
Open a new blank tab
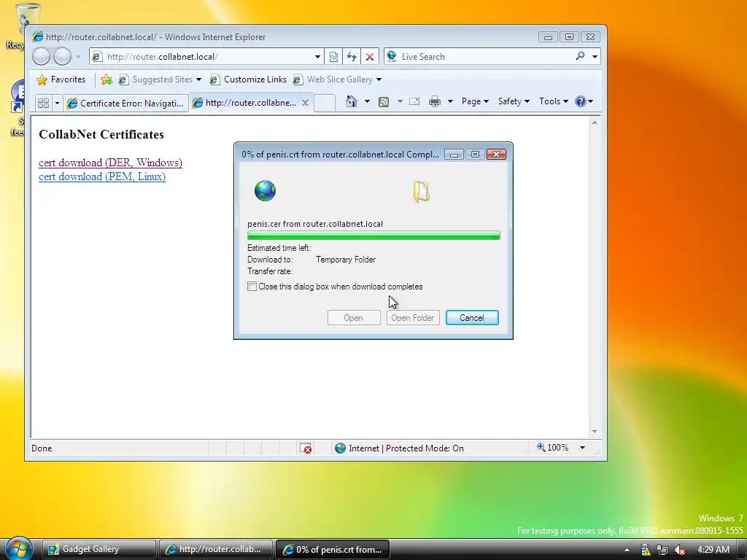coord(325,103)
